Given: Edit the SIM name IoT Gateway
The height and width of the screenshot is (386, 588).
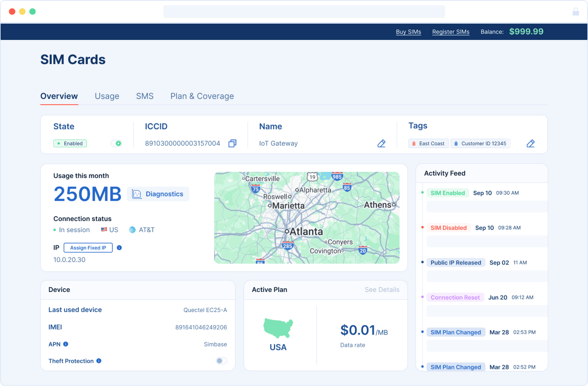Looking at the screenshot, I should point(381,143).
